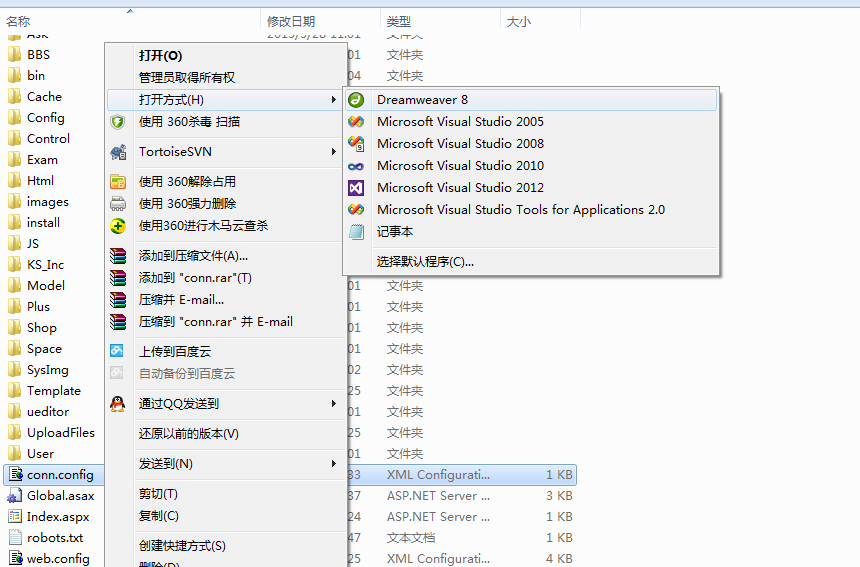Click the Dreamweaver 8 icon in submenu
This screenshot has width=860, height=567.
coord(356,100)
